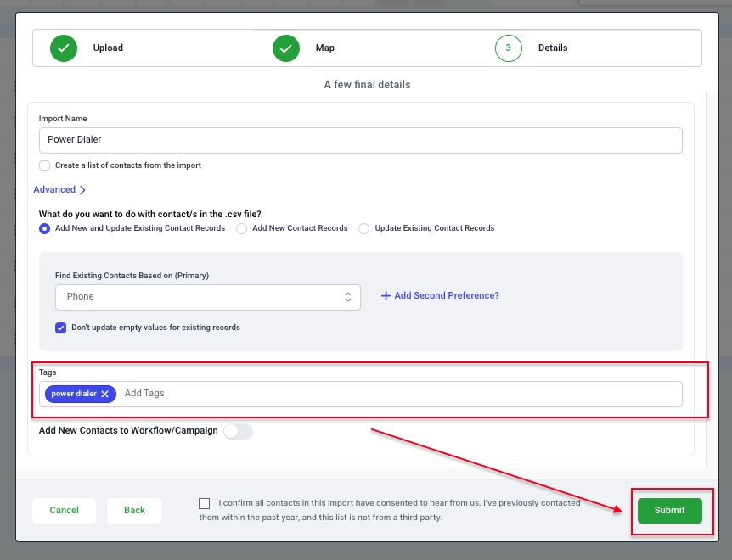Tick the consent confirmation checkbox
Image resolution: width=732 pixels, height=560 pixels.
(205, 503)
